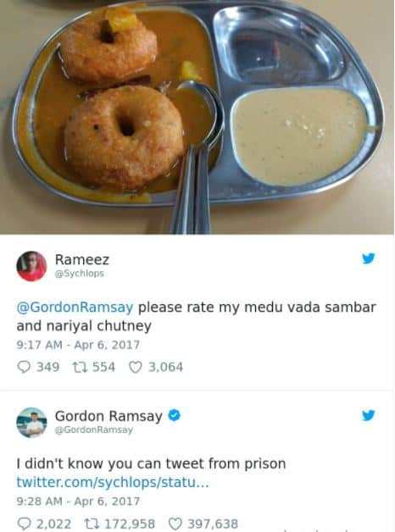Open the twitter.com/sychlops/statu... link
The width and height of the screenshot is (395, 532).
pyautogui.click(x=113, y=482)
